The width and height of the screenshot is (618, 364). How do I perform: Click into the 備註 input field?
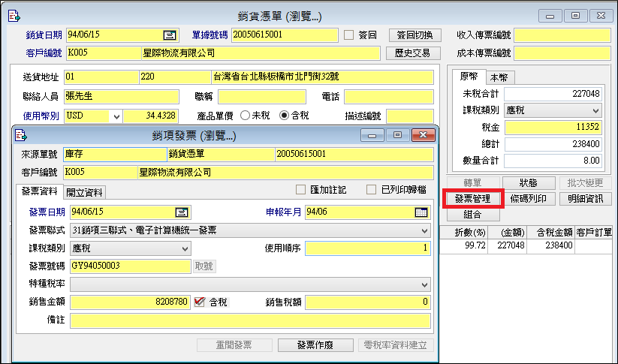[250, 321]
